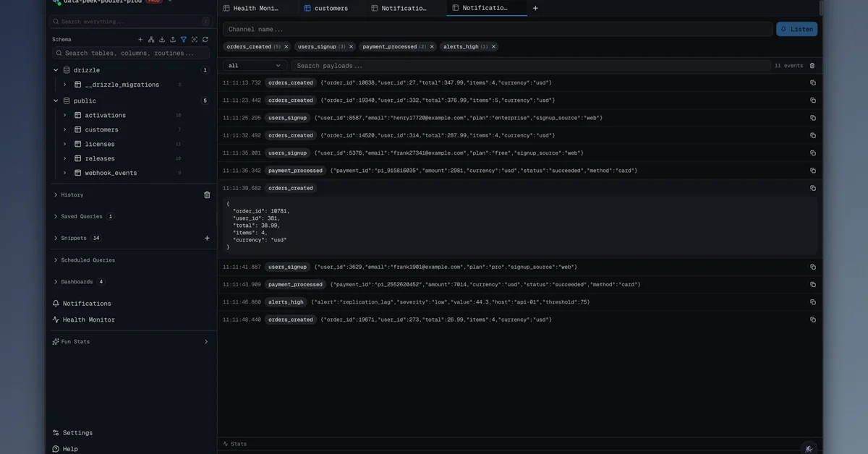The image size is (868, 454).
Task: Click the Search payloads input field
Action: tap(532, 66)
